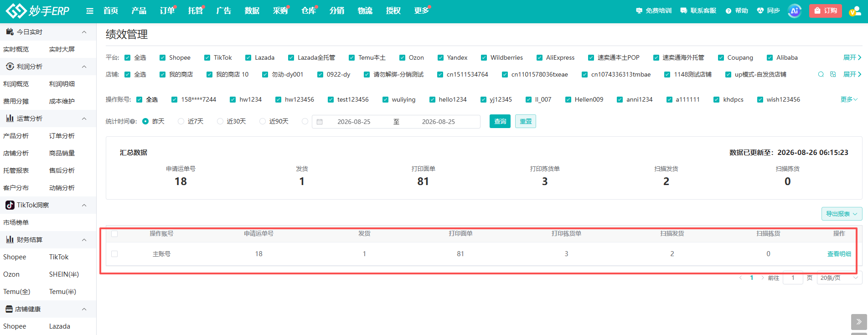Click the 店铺健康 store icon
Viewport: 868px width, 335px height.
pos(9,309)
